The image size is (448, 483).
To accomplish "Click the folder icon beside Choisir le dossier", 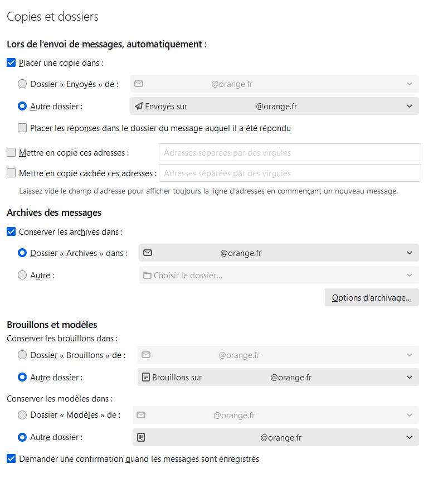I will pyautogui.click(x=147, y=275).
